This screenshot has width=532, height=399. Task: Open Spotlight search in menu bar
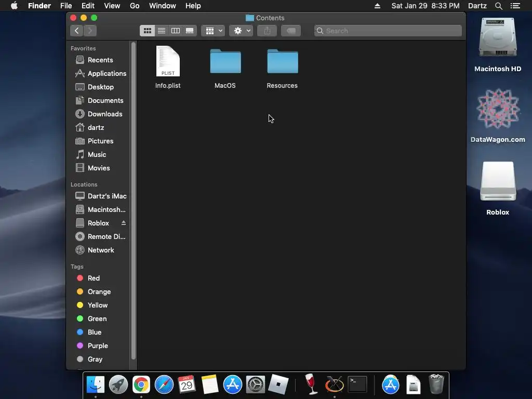[498, 6]
